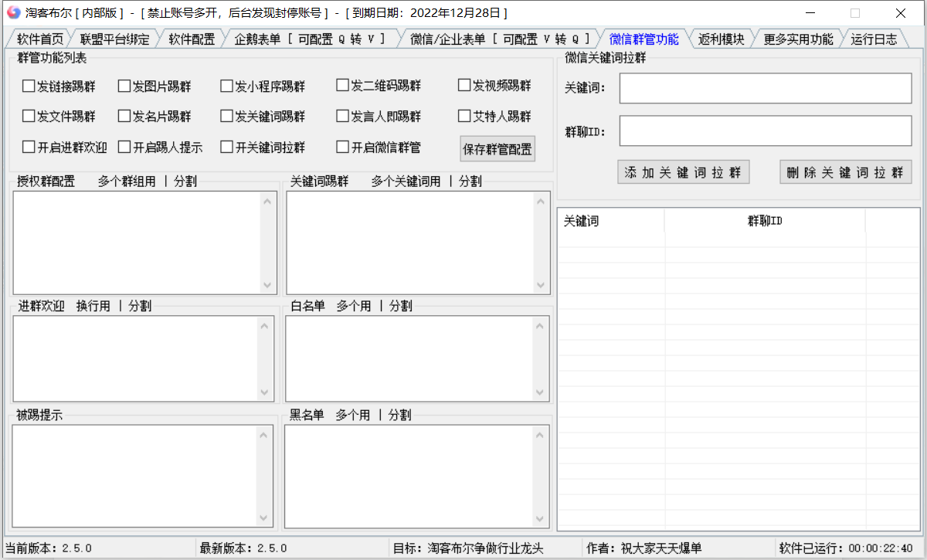
Task: Switch to the 返利模块 tab
Action: coord(721,39)
